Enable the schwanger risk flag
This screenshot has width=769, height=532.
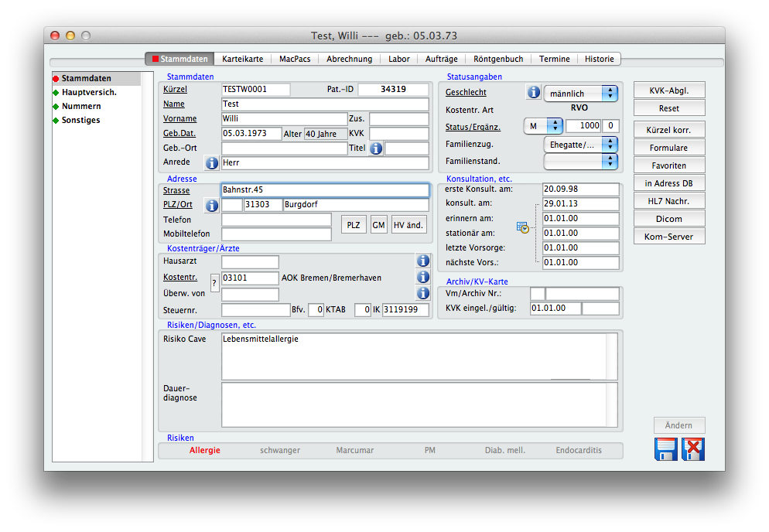[x=280, y=450]
